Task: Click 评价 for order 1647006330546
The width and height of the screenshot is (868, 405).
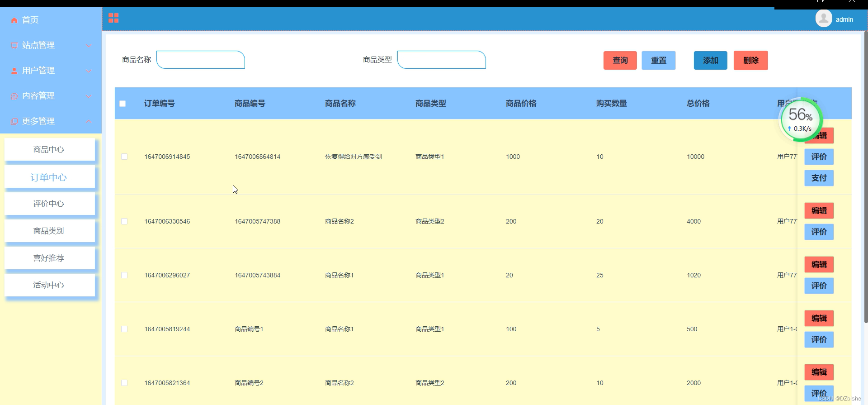Action: [819, 232]
